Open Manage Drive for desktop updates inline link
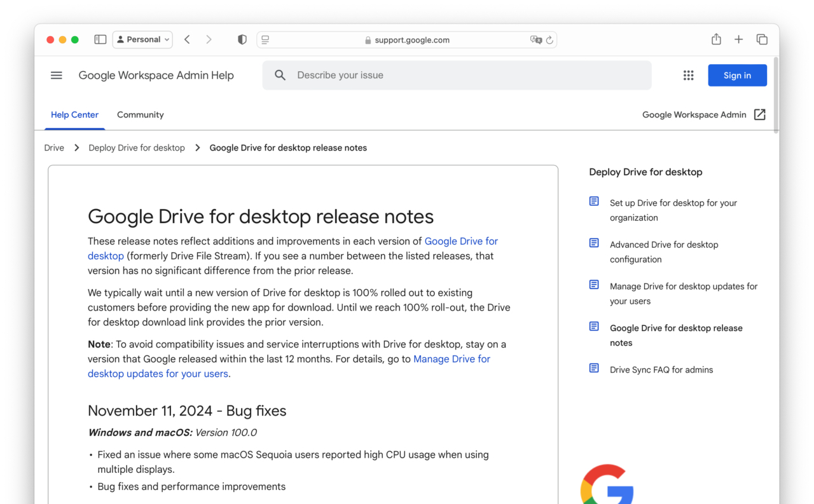Screen dimensions: 814x504 coord(452,359)
